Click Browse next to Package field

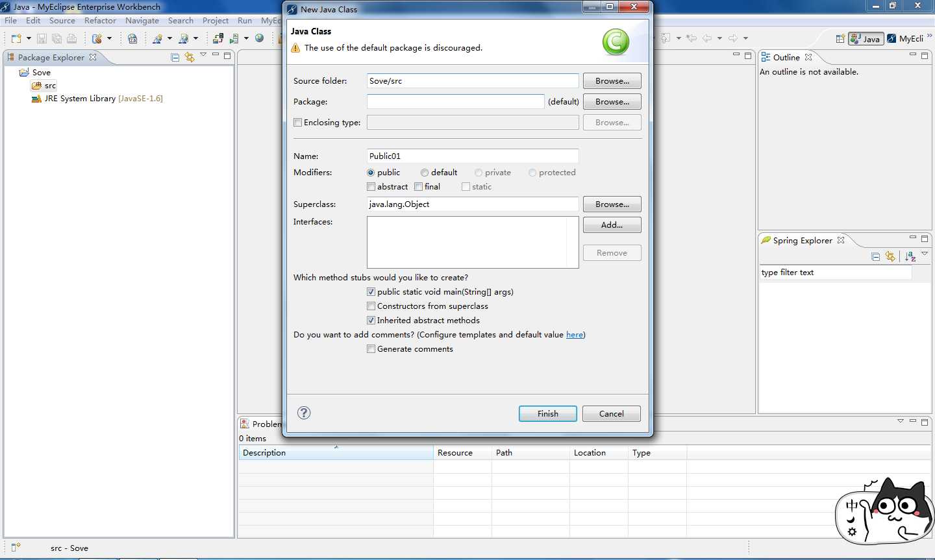pyautogui.click(x=612, y=102)
